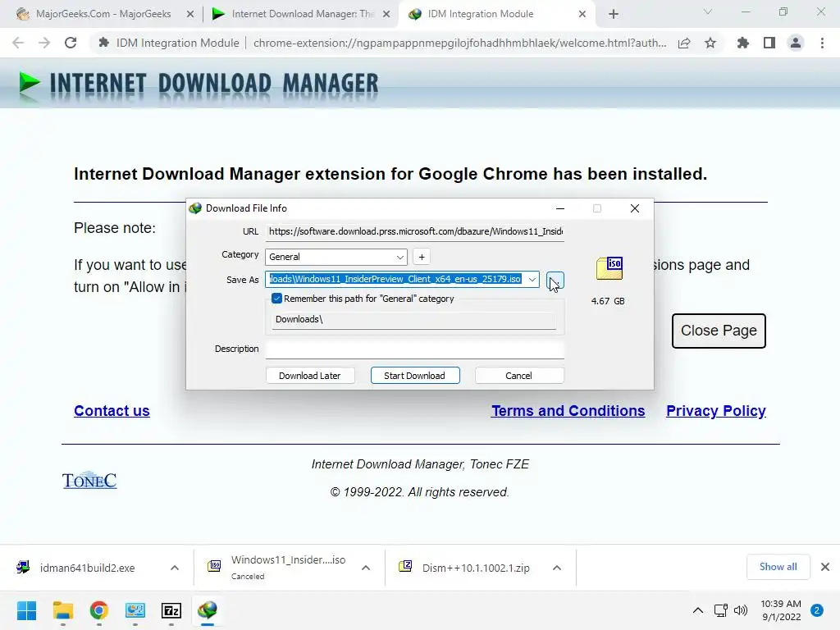
Task: Open Google Chrome from taskbar
Action: [x=98, y=610]
